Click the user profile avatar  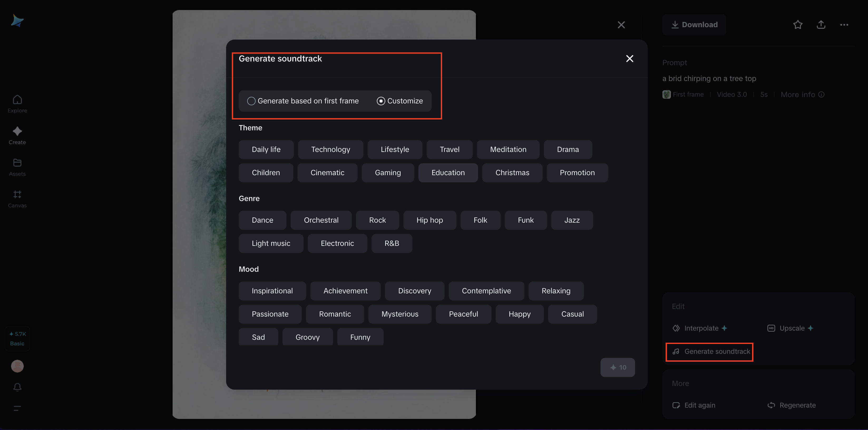pos(17,366)
